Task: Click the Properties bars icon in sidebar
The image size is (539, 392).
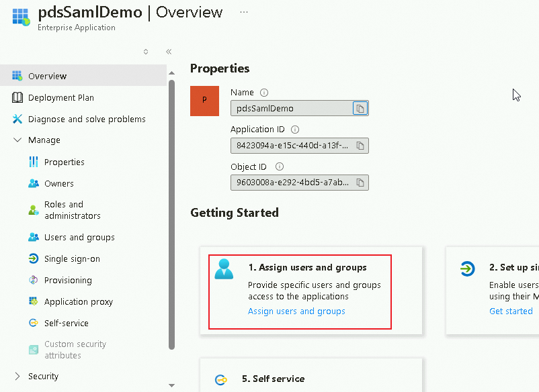Action: [34, 162]
